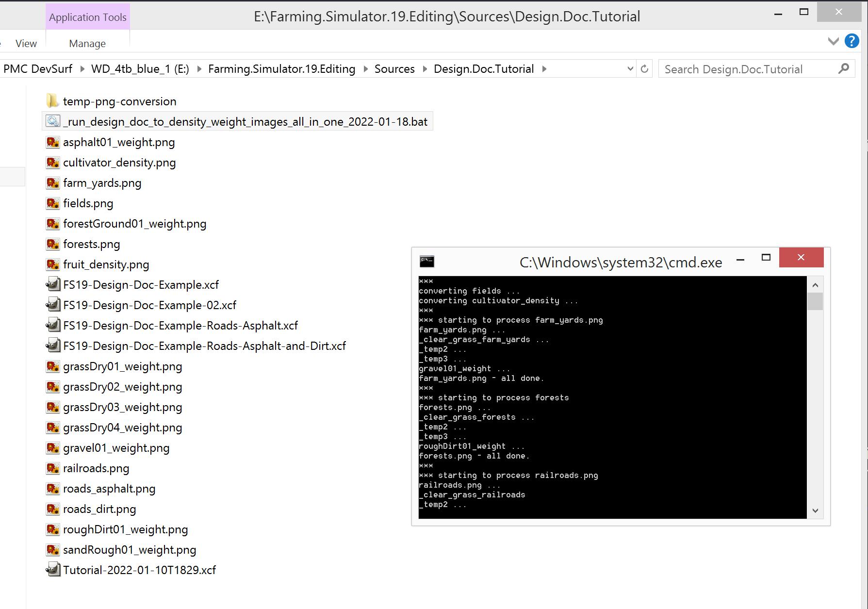Maximize the cmd.exe window
The height and width of the screenshot is (609, 868).
point(766,258)
